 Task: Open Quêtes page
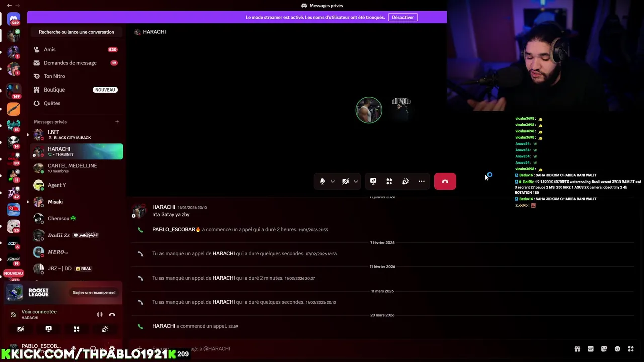tap(75, 103)
